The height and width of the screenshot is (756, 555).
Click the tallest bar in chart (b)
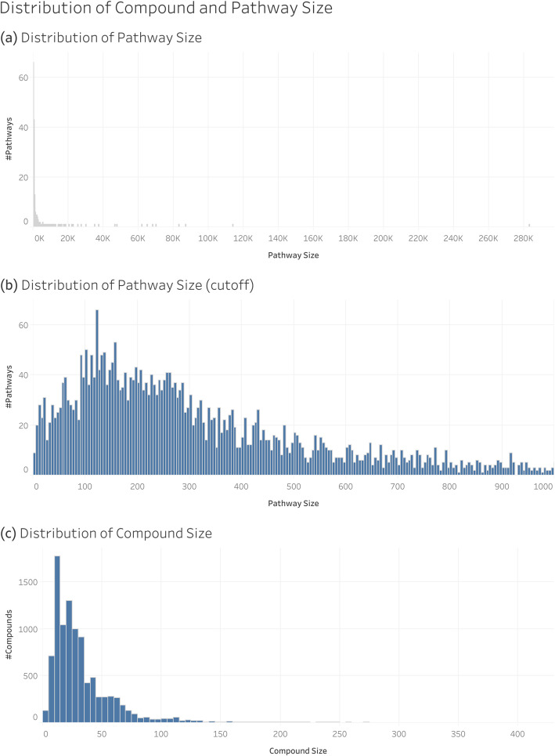97,392
